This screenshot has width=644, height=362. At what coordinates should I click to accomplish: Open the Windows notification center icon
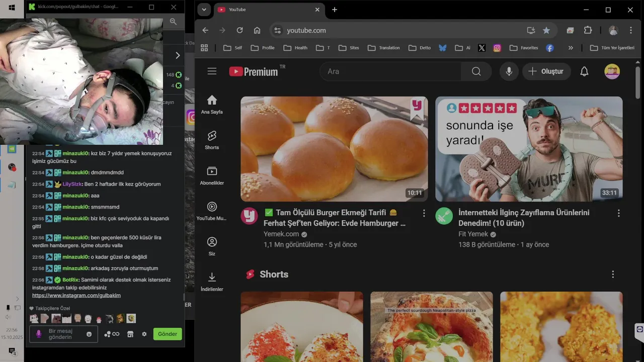[x=12, y=351]
